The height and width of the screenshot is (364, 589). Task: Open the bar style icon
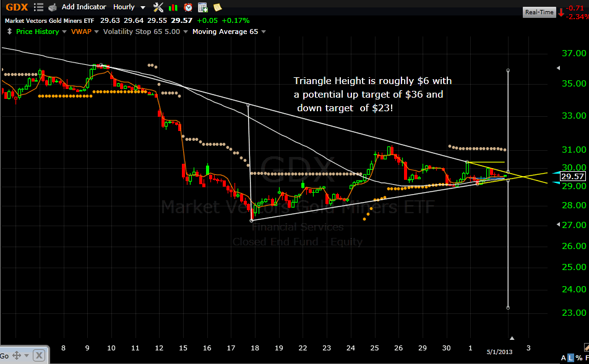click(173, 7)
